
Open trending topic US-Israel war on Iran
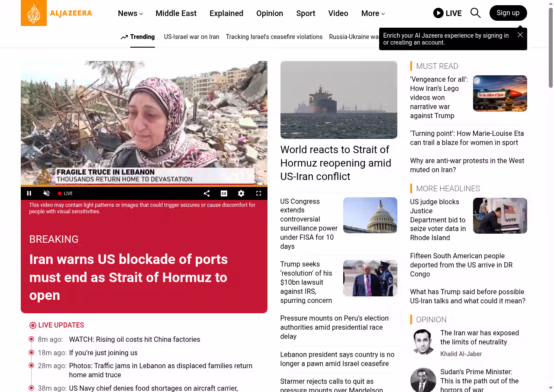(191, 37)
